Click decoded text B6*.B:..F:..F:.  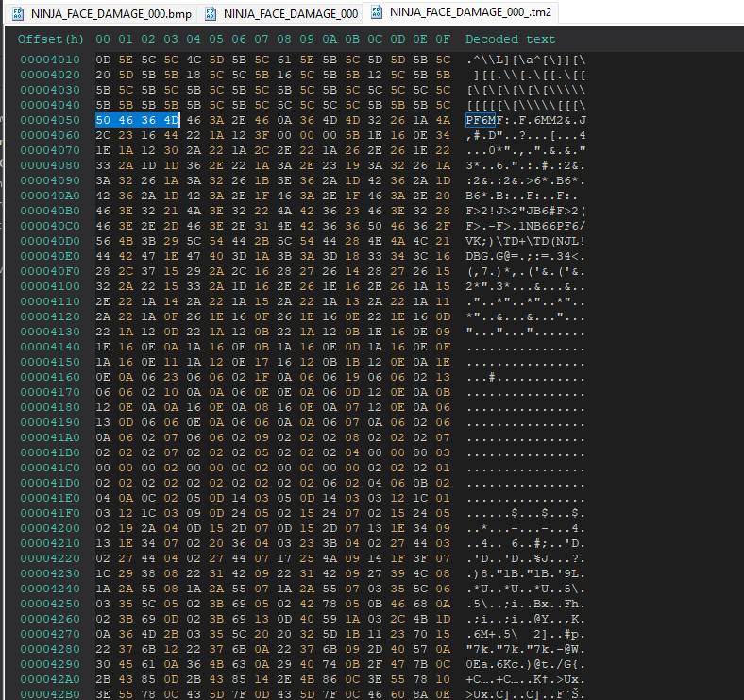pos(522,196)
